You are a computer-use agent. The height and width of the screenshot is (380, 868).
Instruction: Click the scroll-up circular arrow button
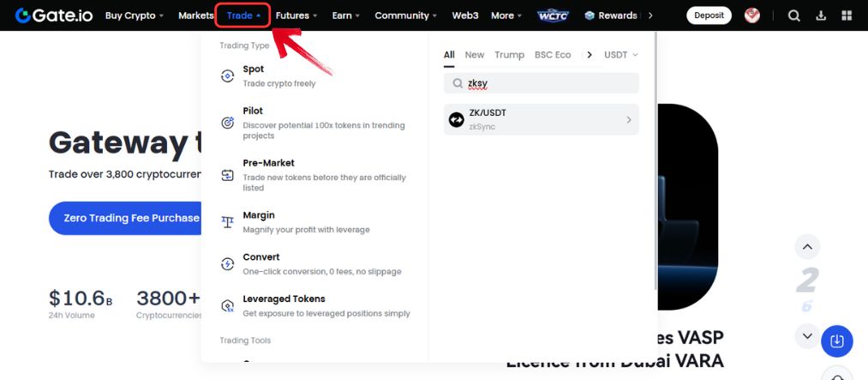click(807, 246)
